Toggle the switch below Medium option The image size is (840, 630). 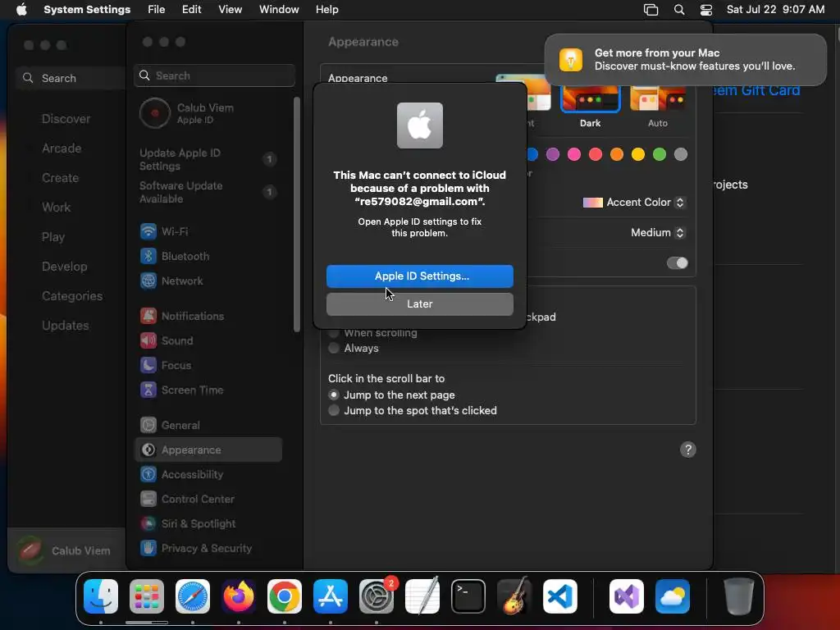pyautogui.click(x=677, y=263)
